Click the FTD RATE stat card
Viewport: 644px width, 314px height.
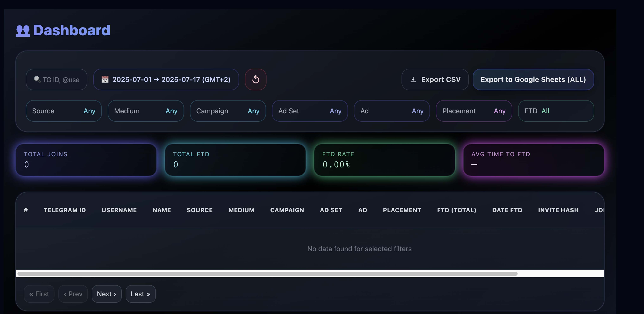(385, 160)
